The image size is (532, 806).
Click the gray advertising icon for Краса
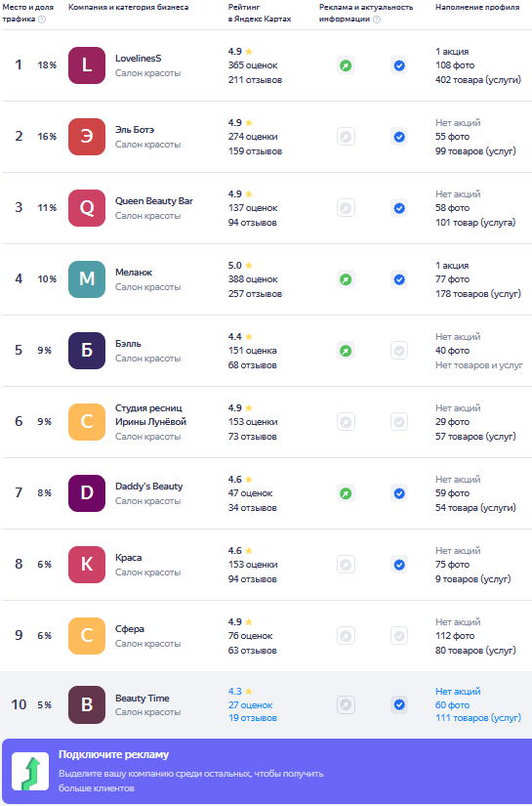[x=347, y=565]
